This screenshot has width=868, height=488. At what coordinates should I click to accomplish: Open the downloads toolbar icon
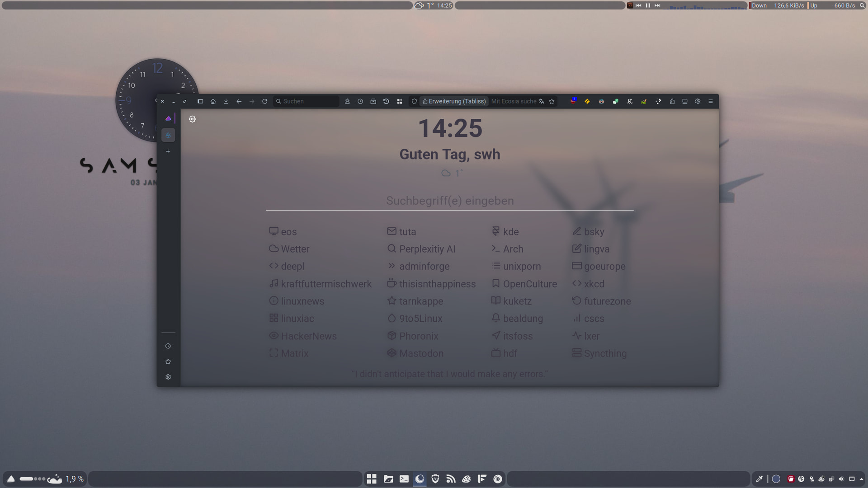tap(226, 101)
